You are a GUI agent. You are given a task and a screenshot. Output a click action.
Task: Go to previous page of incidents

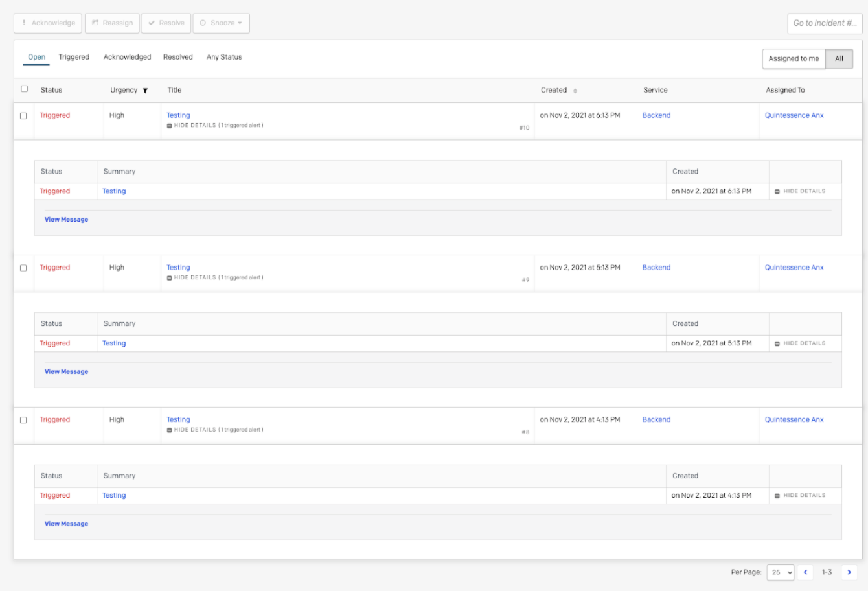[x=805, y=572]
